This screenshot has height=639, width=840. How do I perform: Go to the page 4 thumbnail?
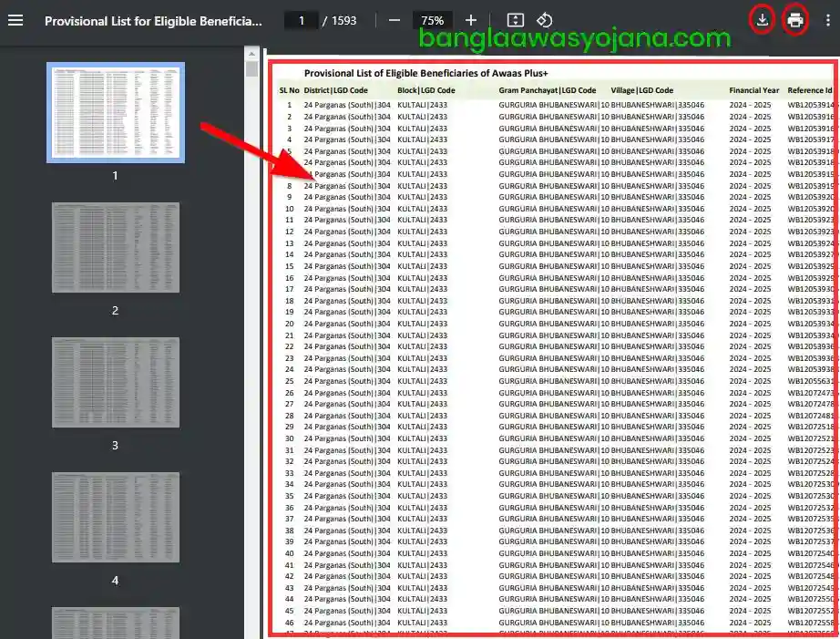[116, 517]
